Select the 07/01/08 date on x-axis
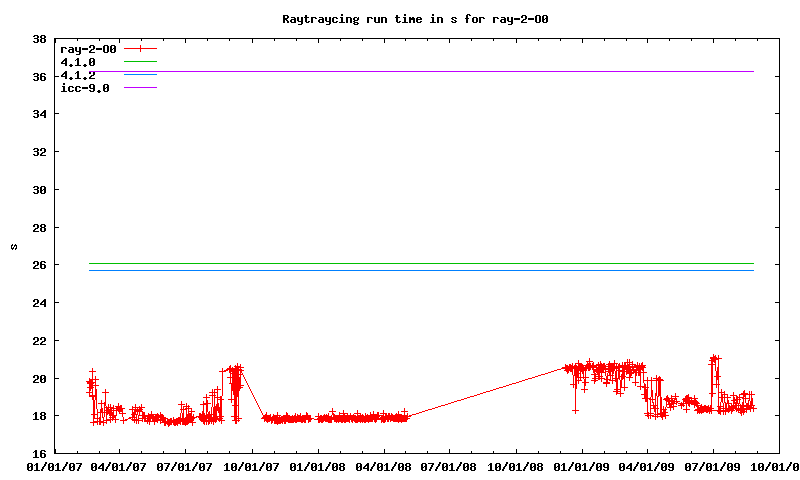This screenshot has width=800, height=480. pos(449,467)
